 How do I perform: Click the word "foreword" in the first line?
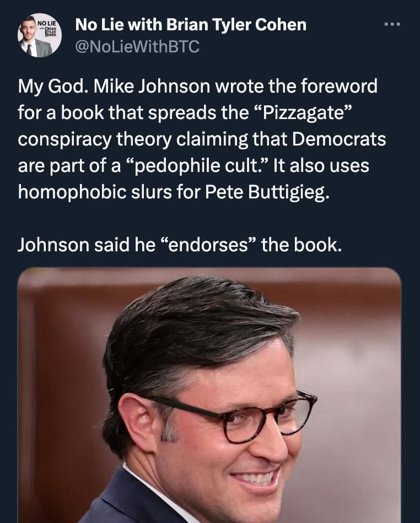pyautogui.click(x=340, y=87)
